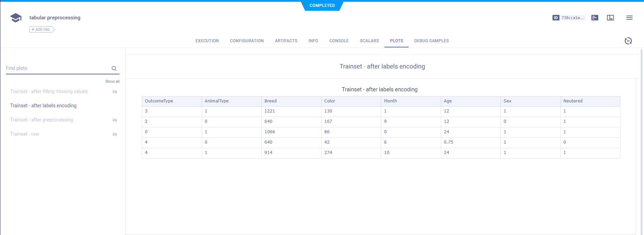Click inside the Find plots field

pyautogui.click(x=57, y=68)
